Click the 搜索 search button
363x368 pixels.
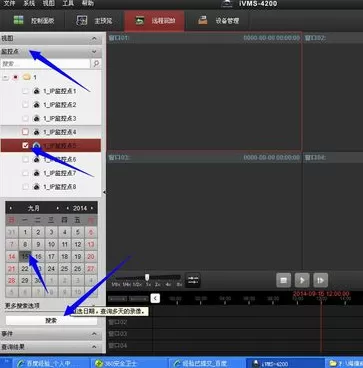51,320
